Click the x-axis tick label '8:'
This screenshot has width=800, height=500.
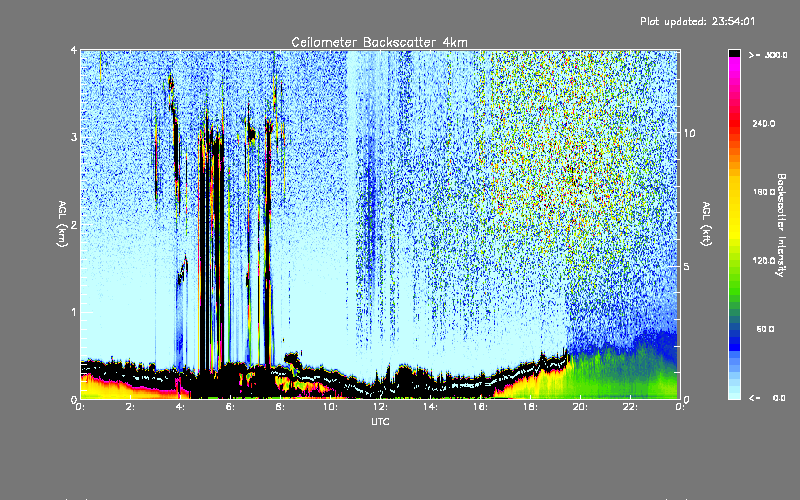click(281, 407)
